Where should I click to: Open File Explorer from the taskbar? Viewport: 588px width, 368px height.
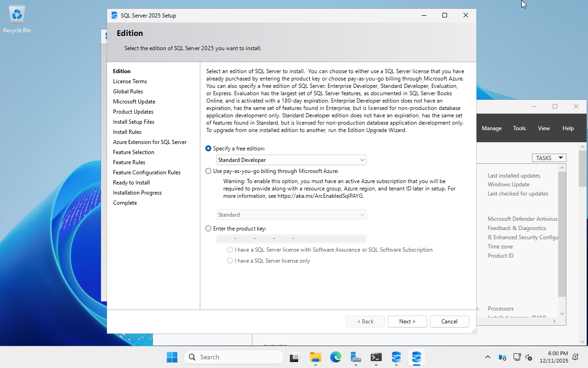[x=315, y=357]
